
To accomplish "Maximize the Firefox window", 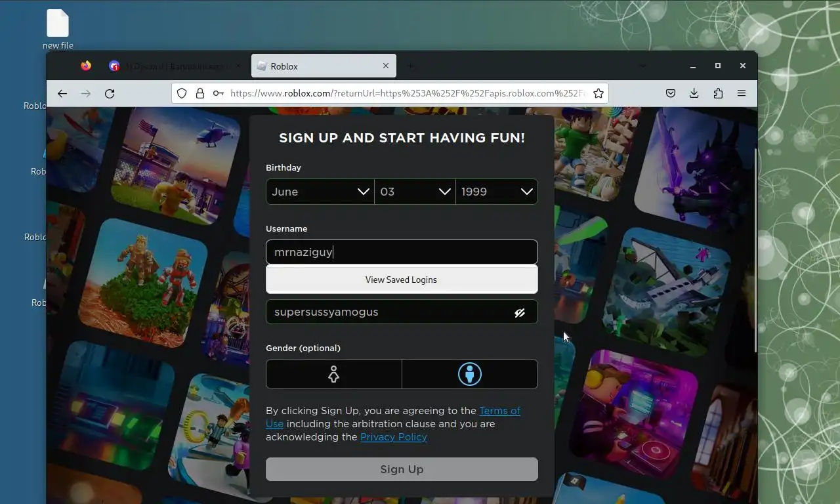I will pos(718,66).
